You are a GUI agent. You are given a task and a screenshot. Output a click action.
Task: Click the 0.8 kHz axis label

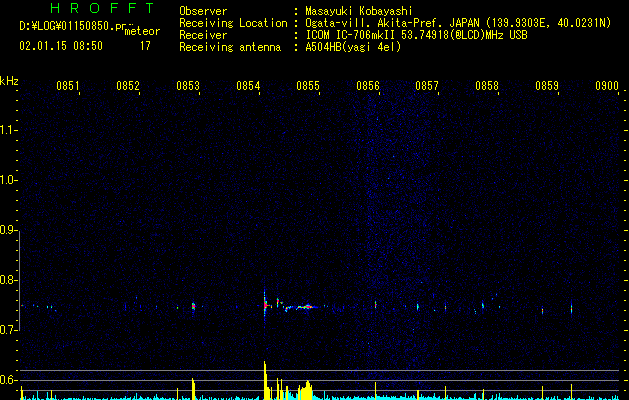click(x=8, y=280)
